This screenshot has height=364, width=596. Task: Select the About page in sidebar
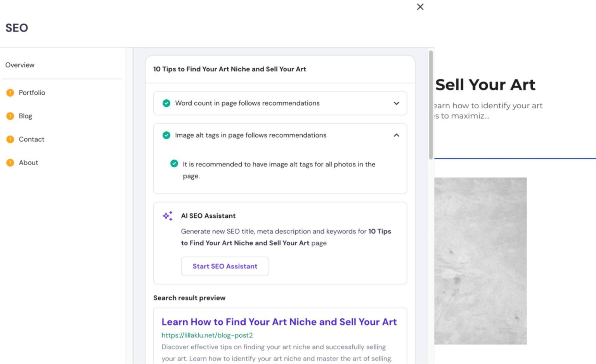28,163
